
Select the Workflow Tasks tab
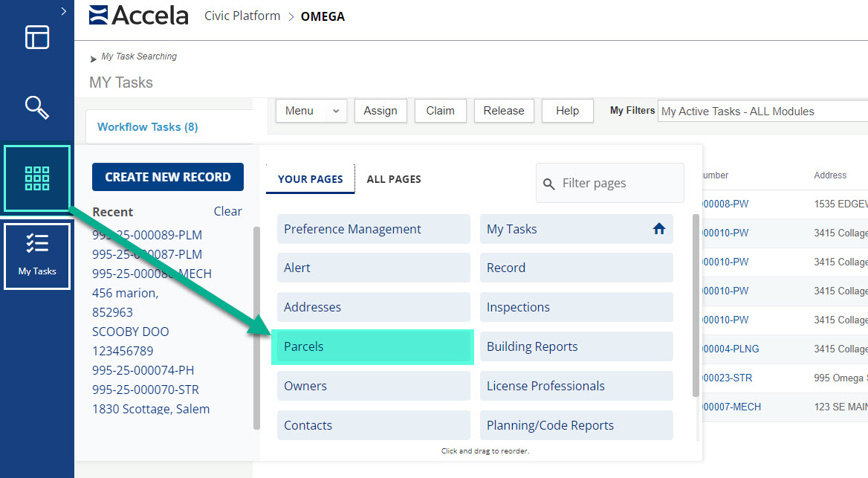[148, 127]
